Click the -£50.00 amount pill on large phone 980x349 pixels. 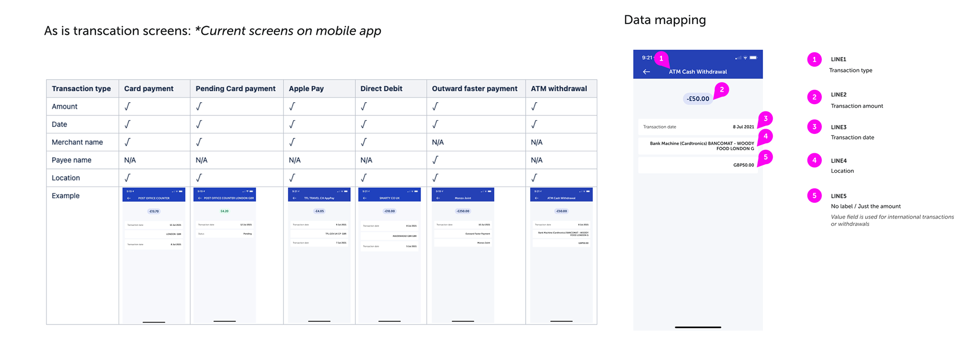(x=698, y=99)
